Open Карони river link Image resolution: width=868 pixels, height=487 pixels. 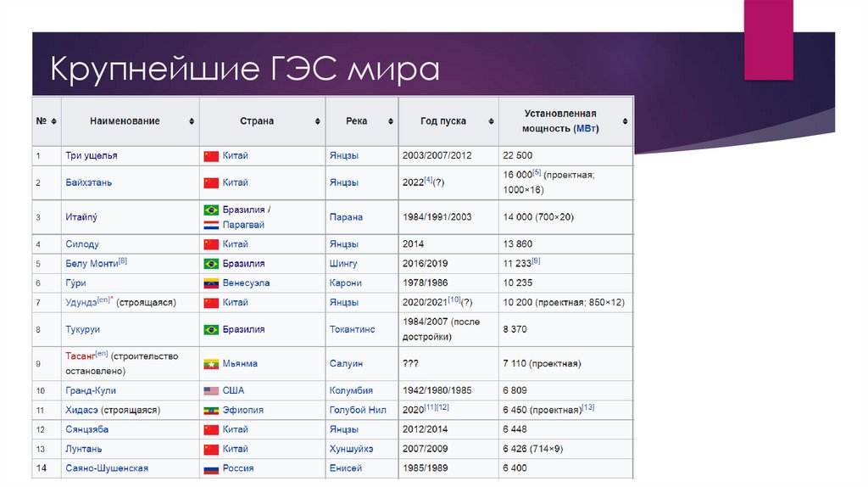tap(346, 283)
